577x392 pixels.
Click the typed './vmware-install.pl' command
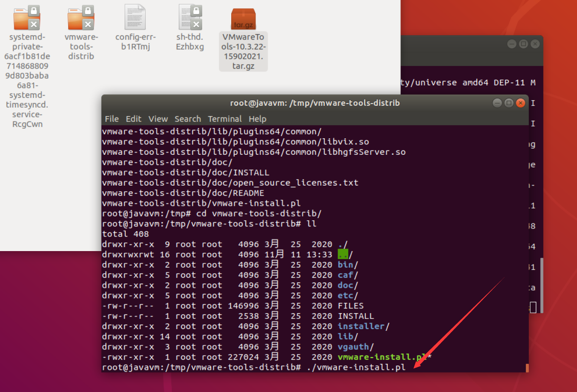pos(356,367)
